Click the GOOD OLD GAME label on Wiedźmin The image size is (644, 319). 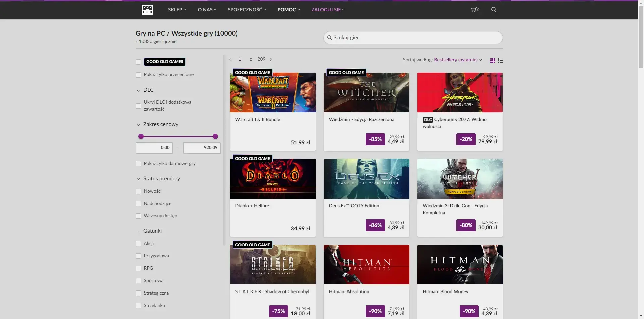tap(346, 72)
